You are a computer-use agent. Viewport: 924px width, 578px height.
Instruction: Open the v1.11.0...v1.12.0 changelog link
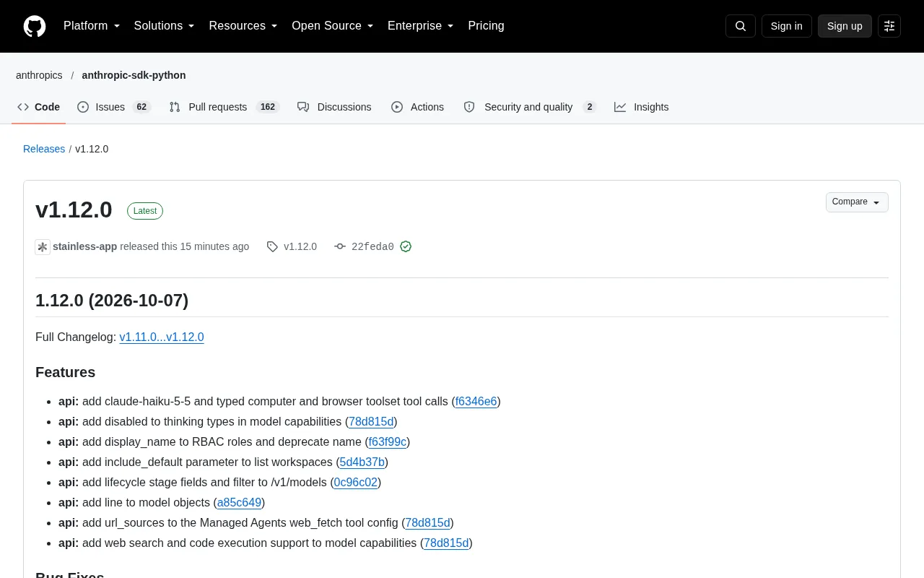(x=162, y=337)
